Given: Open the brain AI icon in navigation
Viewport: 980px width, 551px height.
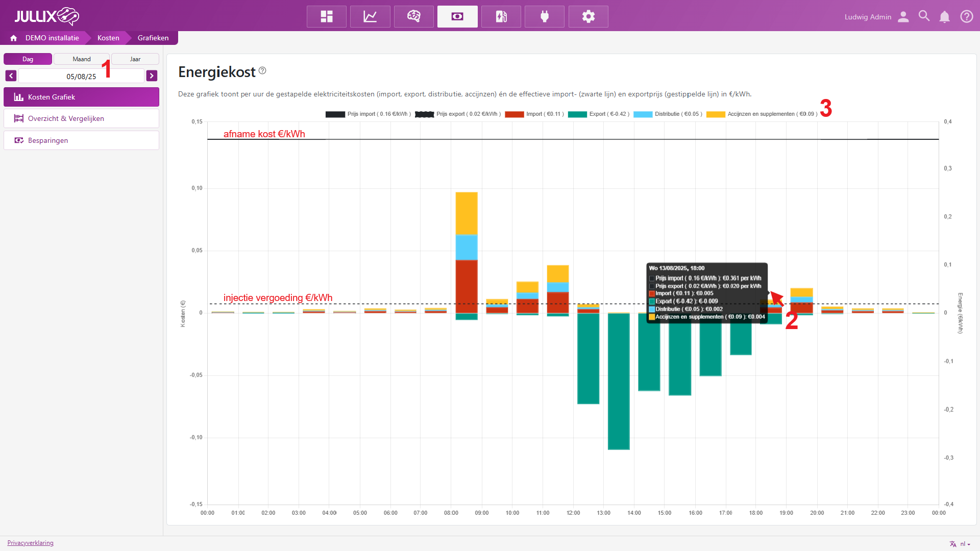Looking at the screenshot, I should coord(414,16).
